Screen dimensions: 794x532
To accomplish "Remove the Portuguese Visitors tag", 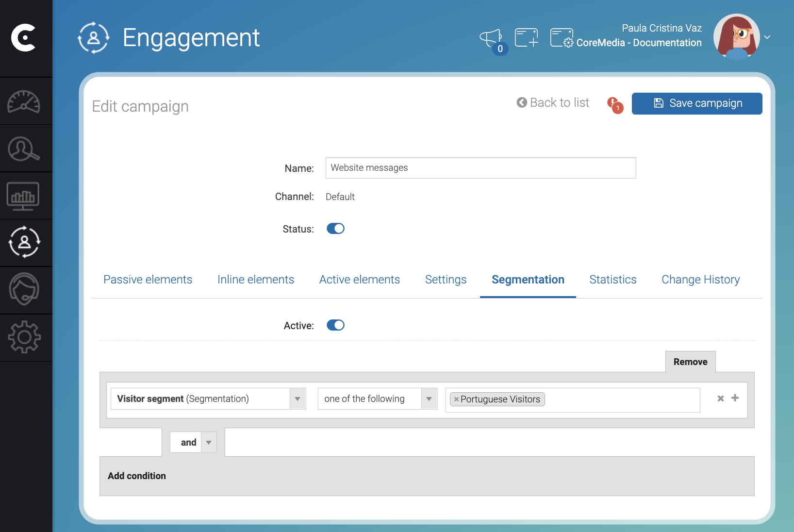I will [x=456, y=399].
